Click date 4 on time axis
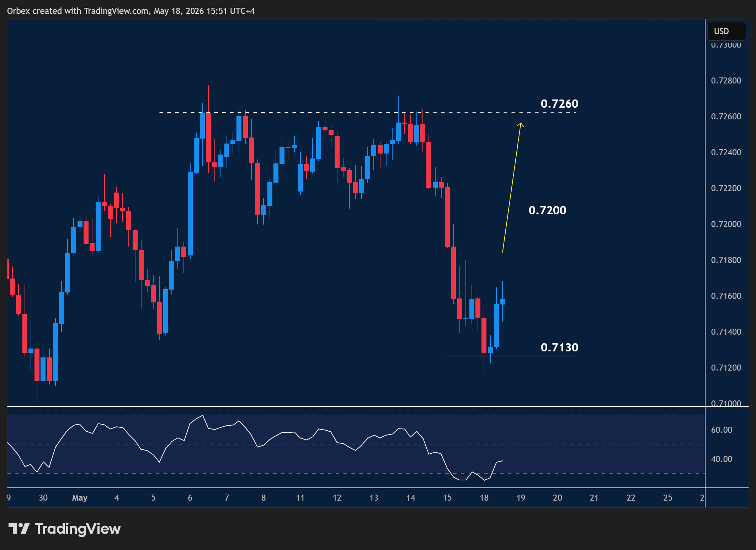Image resolution: width=756 pixels, height=550 pixels. tap(117, 498)
